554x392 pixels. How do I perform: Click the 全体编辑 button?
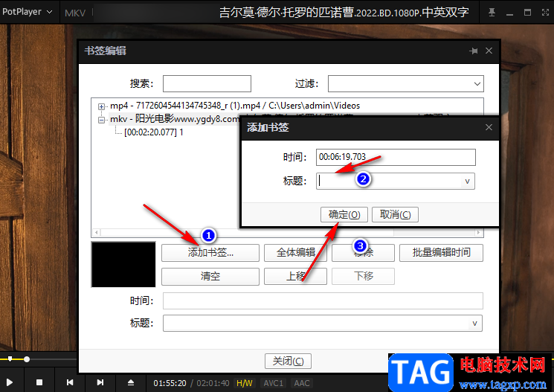coord(295,253)
